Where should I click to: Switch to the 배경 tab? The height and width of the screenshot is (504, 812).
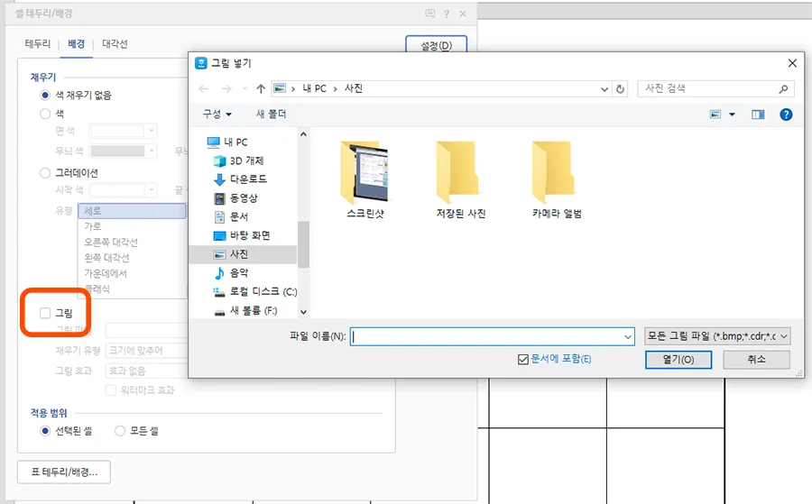pos(76,44)
